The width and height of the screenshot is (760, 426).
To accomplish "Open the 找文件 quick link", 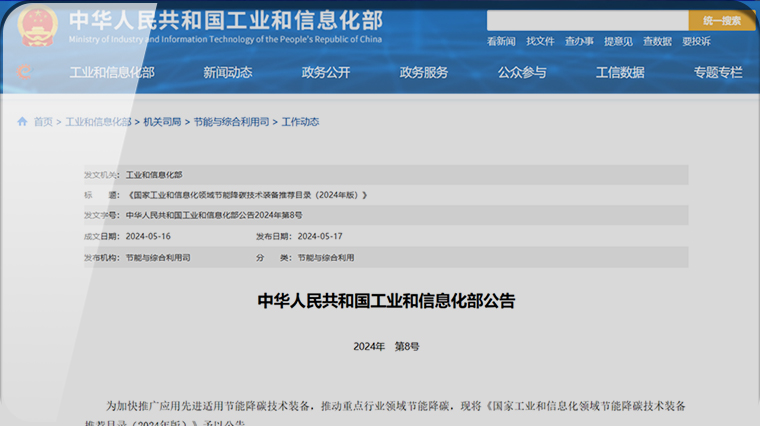I will [x=540, y=42].
